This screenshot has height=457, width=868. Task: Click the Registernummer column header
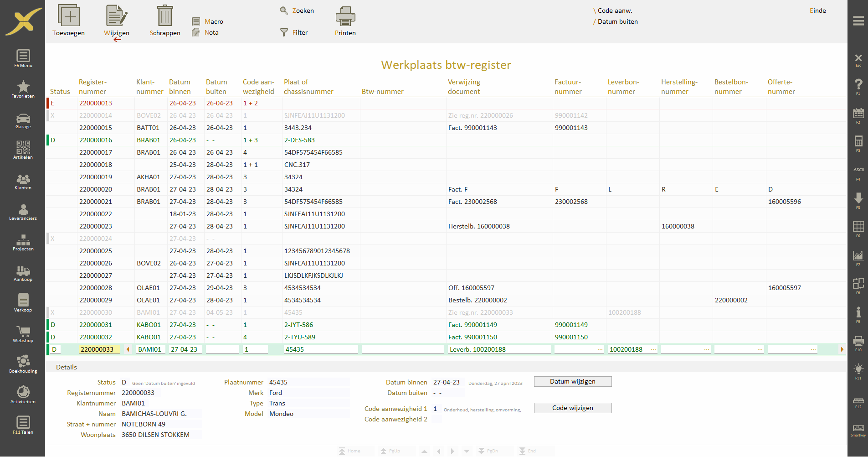(92, 87)
